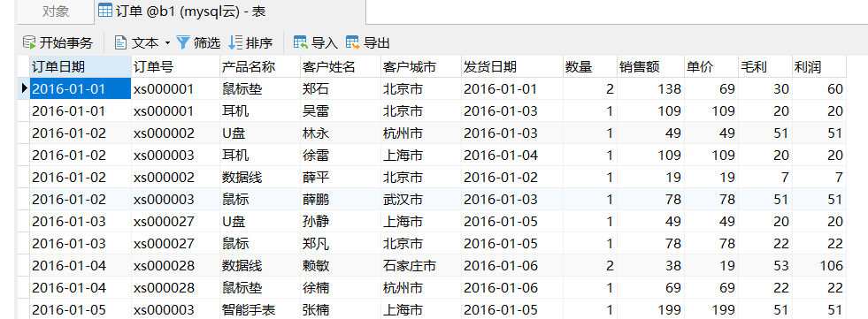Click the 销售额 column header
The width and height of the screenshot is (868, 319).
[x=650, y=67]
